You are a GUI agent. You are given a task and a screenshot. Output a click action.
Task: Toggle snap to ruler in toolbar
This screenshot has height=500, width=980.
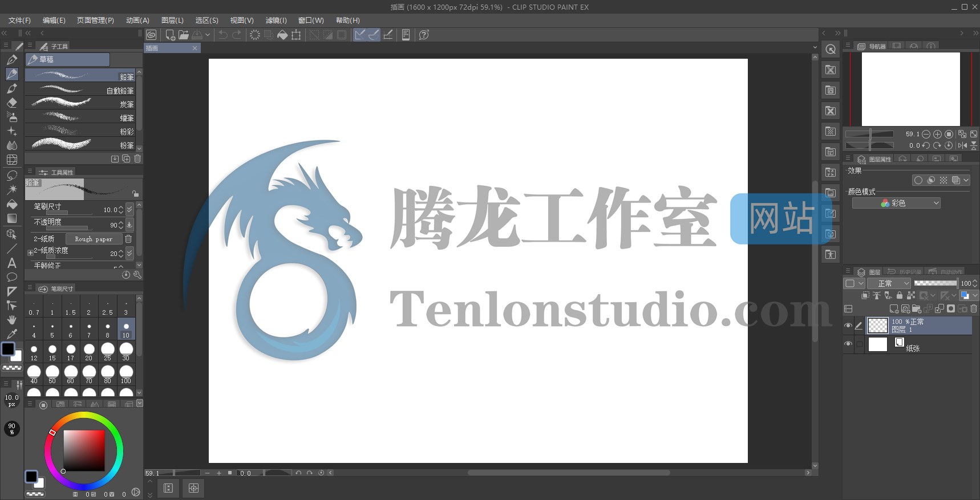360,35
